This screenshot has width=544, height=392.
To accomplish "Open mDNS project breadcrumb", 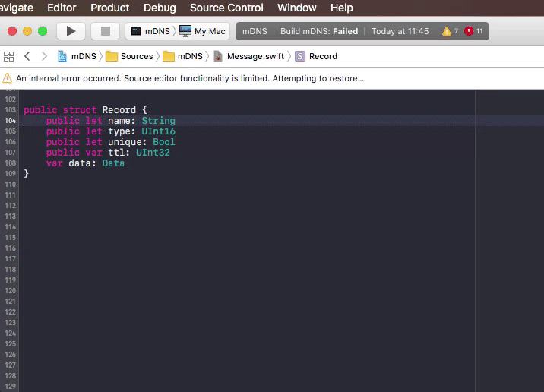I will click(77, 56).
